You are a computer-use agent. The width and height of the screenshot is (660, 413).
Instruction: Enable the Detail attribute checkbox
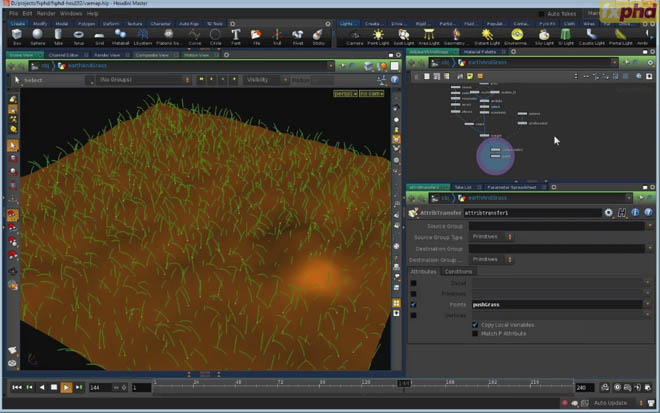click(x=413, y=283)
